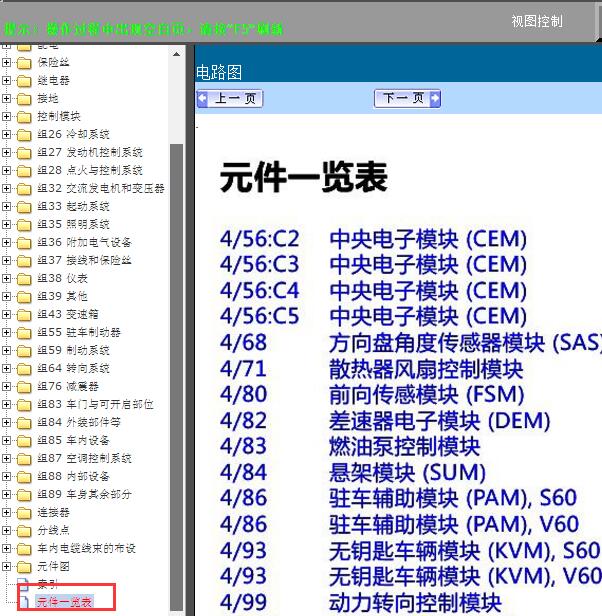The width and height of the screenshot is (602, 616).
Task: Open link 4/86 驻车辅助模块 (PAM), S60
Action: [x=398, y=498]
